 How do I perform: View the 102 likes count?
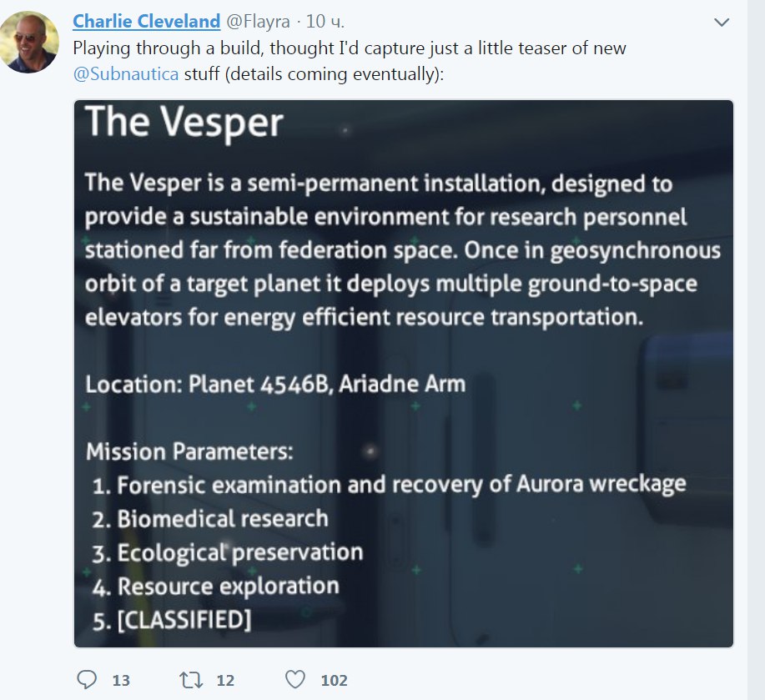pos(335,680)
